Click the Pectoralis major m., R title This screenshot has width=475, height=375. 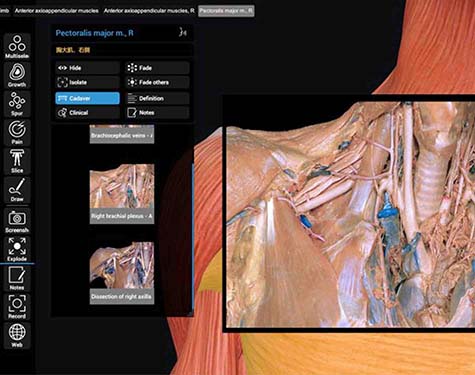click(x=94, y=33)
